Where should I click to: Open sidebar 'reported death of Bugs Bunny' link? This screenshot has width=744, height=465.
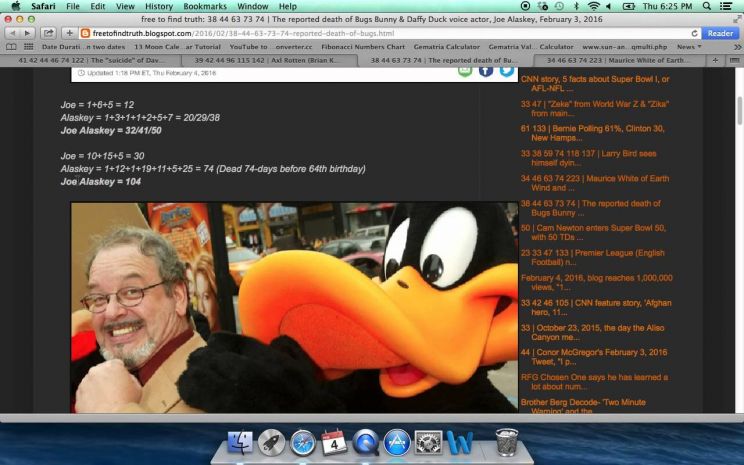[591, 208]
